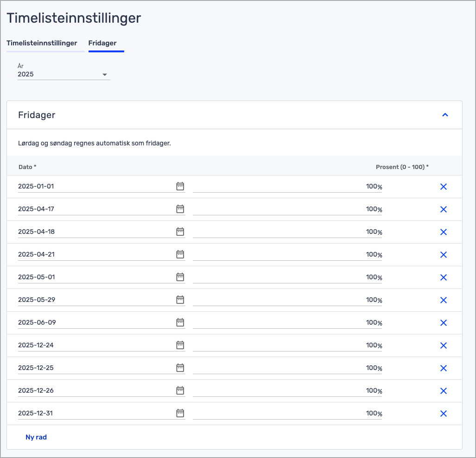Open calendar picker for 2025-06-09 row
Viewport: 476px width, 458px height.
coord(180,322)
